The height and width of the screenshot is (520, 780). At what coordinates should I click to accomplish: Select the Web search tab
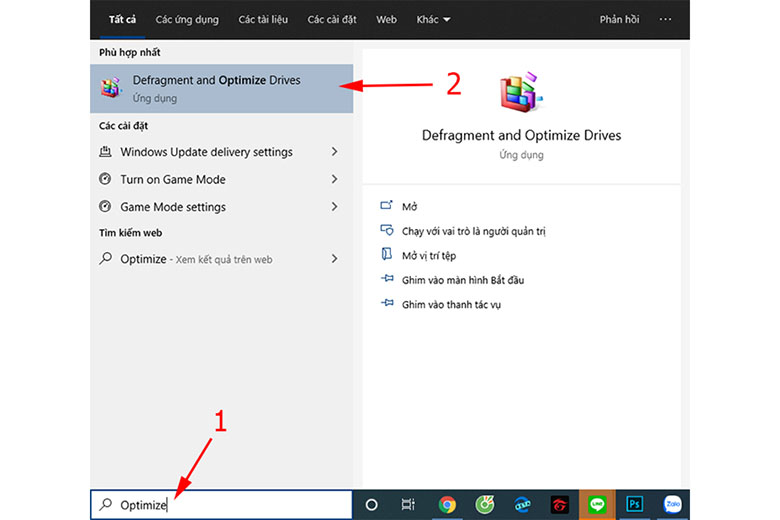coord(386,19)
